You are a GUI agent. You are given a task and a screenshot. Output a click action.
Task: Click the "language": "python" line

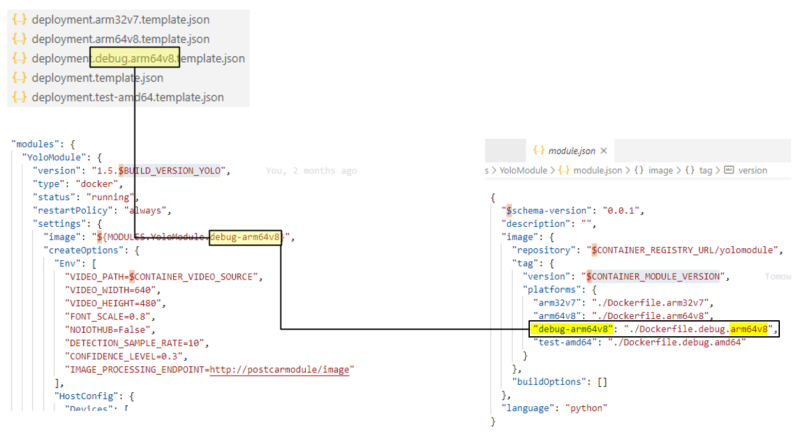554,408
